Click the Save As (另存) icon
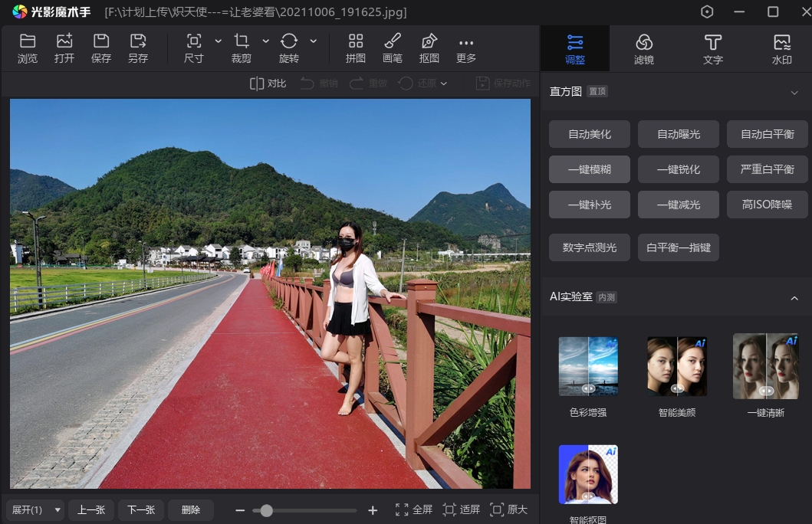The width and height of the screenshot is (812, 524). pyautogui.click(x=138, y=42)
